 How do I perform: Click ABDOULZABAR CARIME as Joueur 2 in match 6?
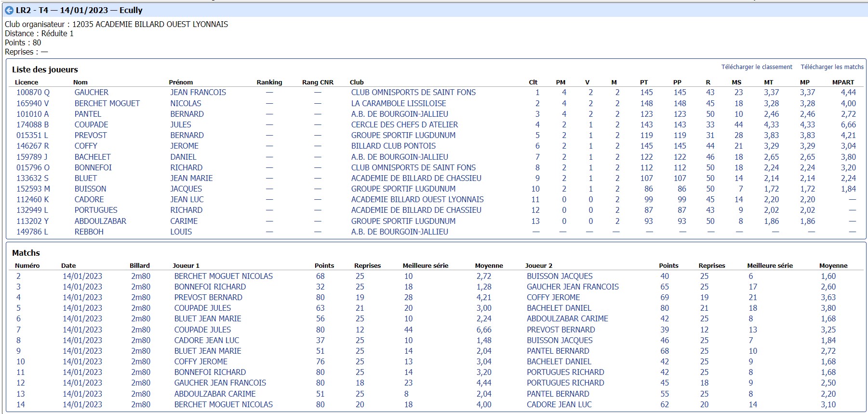pos(567,318)
